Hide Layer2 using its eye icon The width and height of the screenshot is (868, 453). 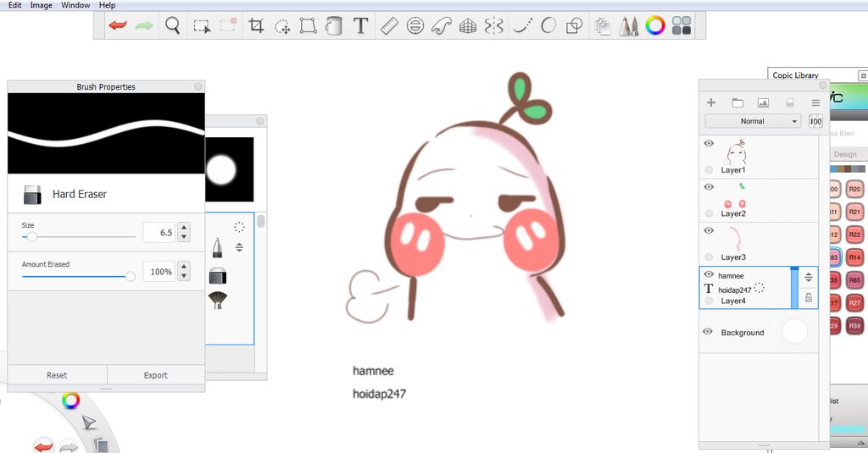pos(709,187)
